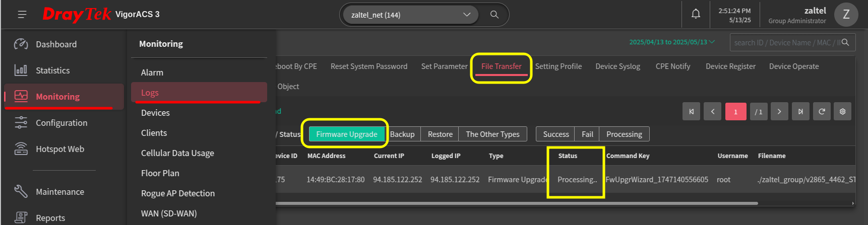Open Dashboard in the sidebar
The image size is (868, 225).
[56, 44]
